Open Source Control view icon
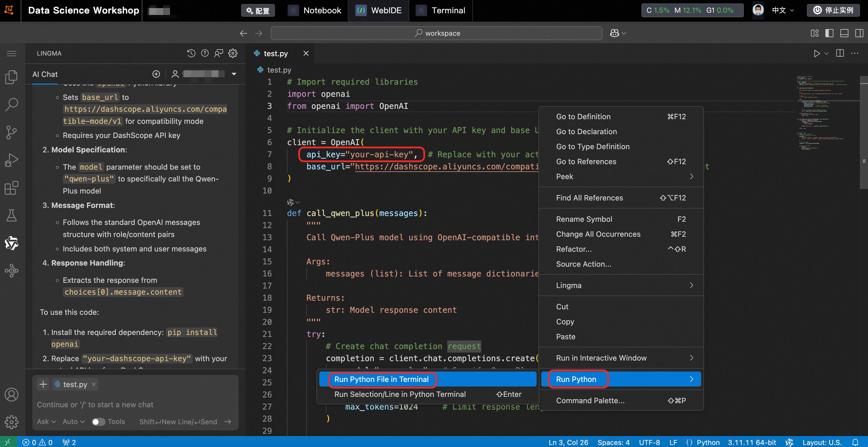Screen dimensions: 868x447 [12, 132]
